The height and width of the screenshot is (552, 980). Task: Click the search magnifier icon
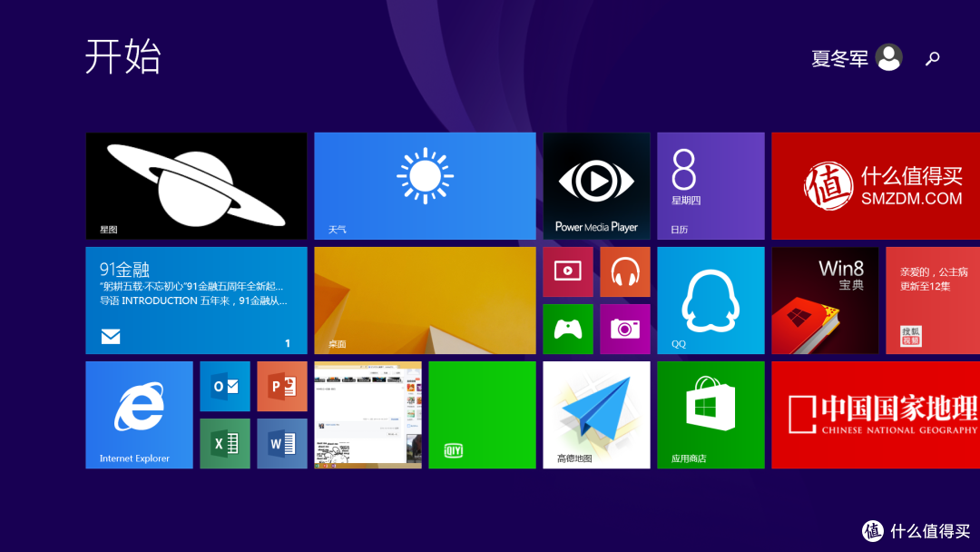click(x=933, y=58)
